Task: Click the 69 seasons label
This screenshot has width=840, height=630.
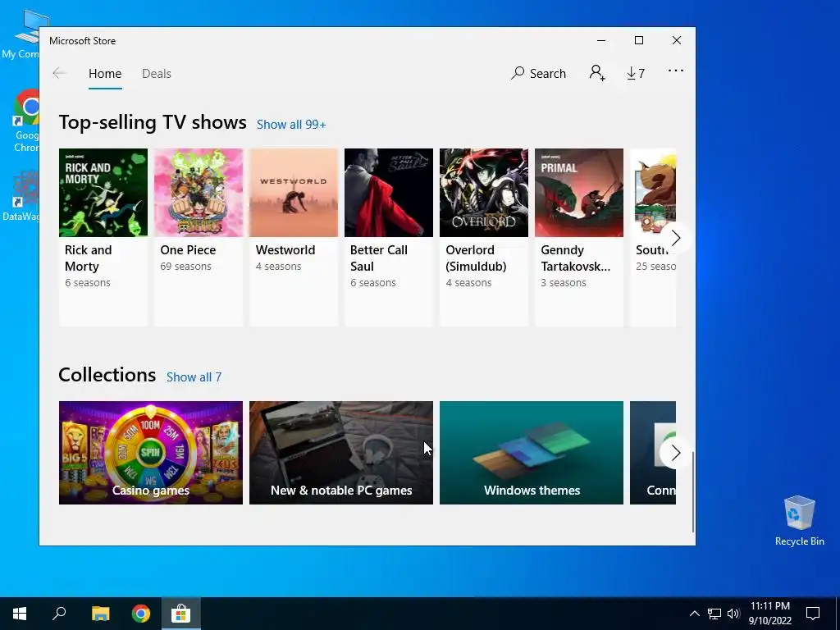Action: click(x=185, y=267)
